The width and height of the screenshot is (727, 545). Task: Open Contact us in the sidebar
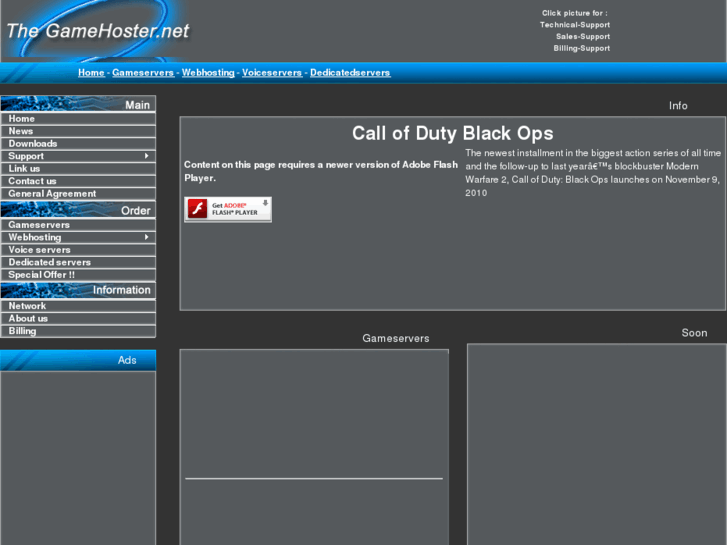coord(78,181)
